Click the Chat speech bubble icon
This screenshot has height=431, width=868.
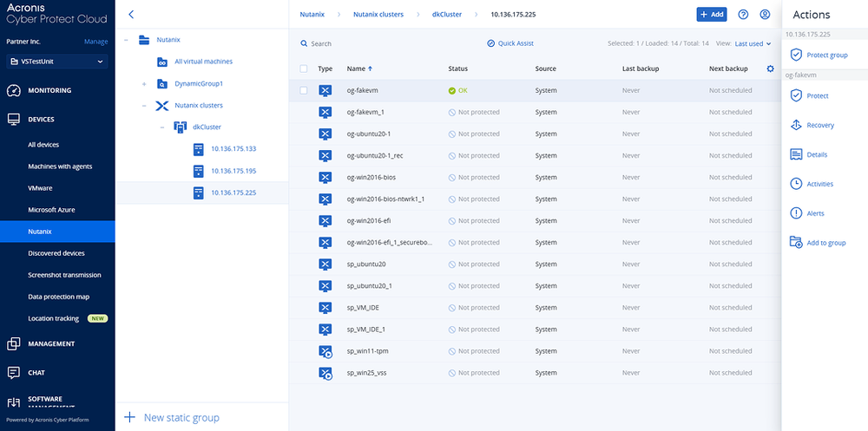pyautogui.click(x=14, y=372)
